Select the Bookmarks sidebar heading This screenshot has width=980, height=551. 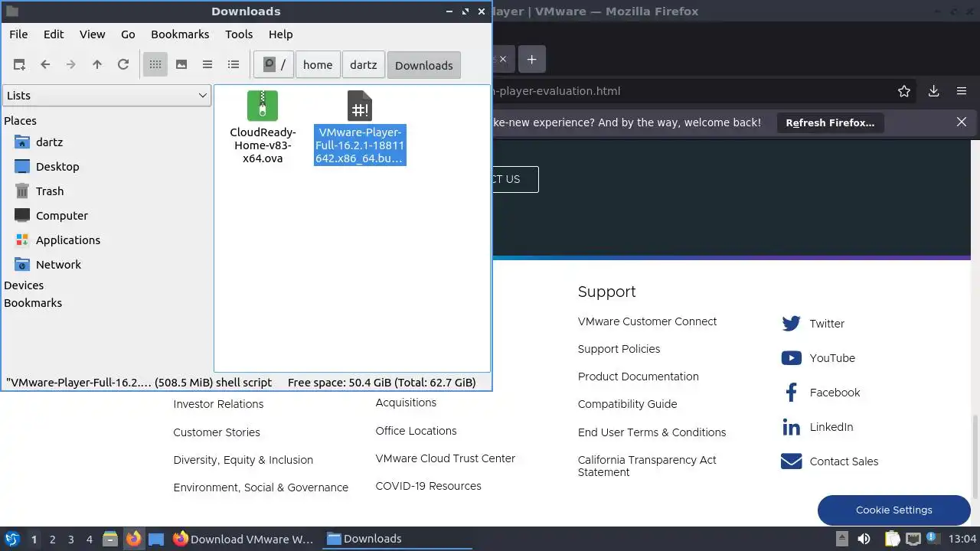click(x=33, y=303)
